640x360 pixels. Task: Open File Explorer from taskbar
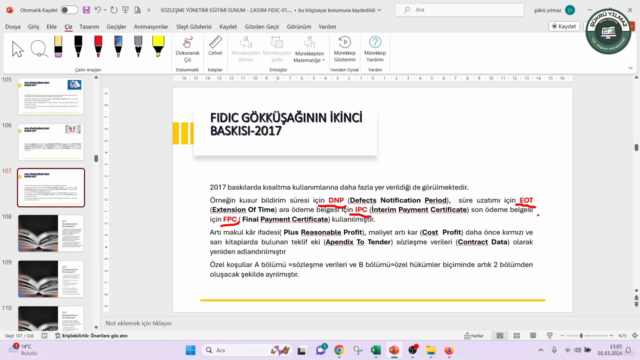tap(431, 350)
